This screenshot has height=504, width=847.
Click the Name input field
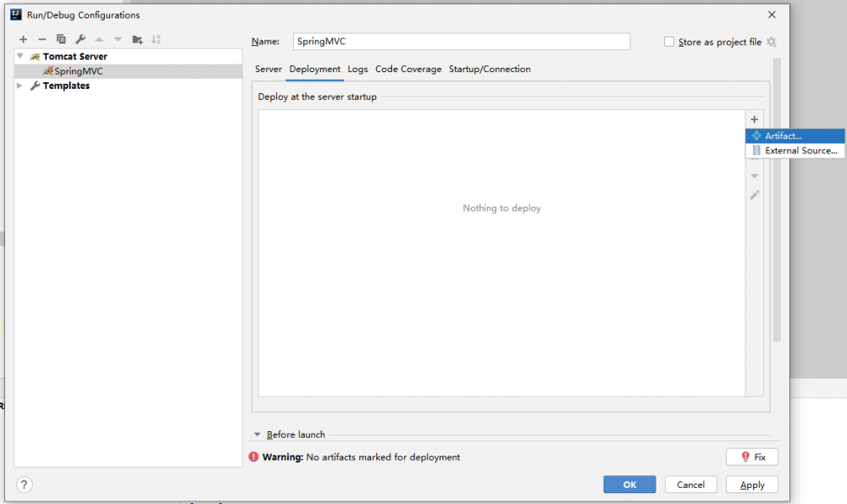coord(462,42)
